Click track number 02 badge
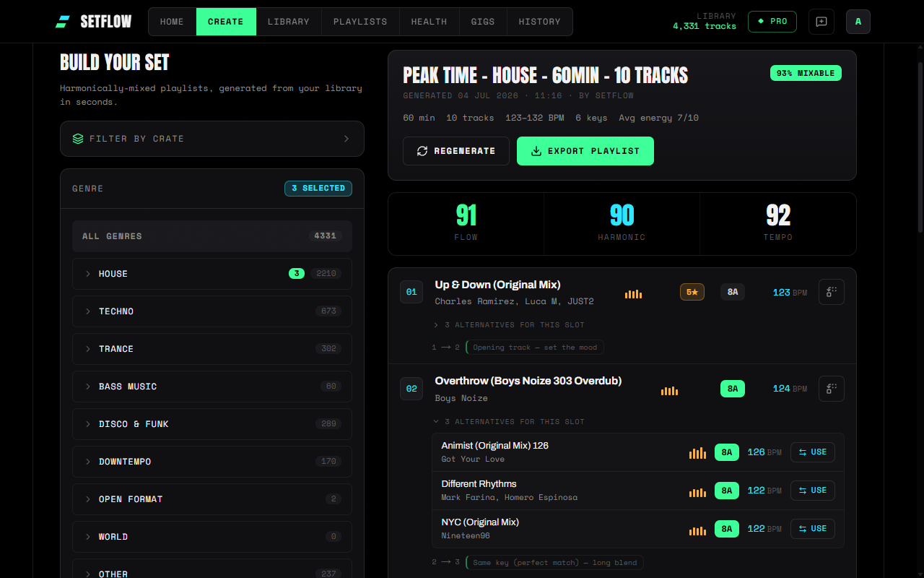This screenshot has width=924, height=578. (x=411, y=389)
